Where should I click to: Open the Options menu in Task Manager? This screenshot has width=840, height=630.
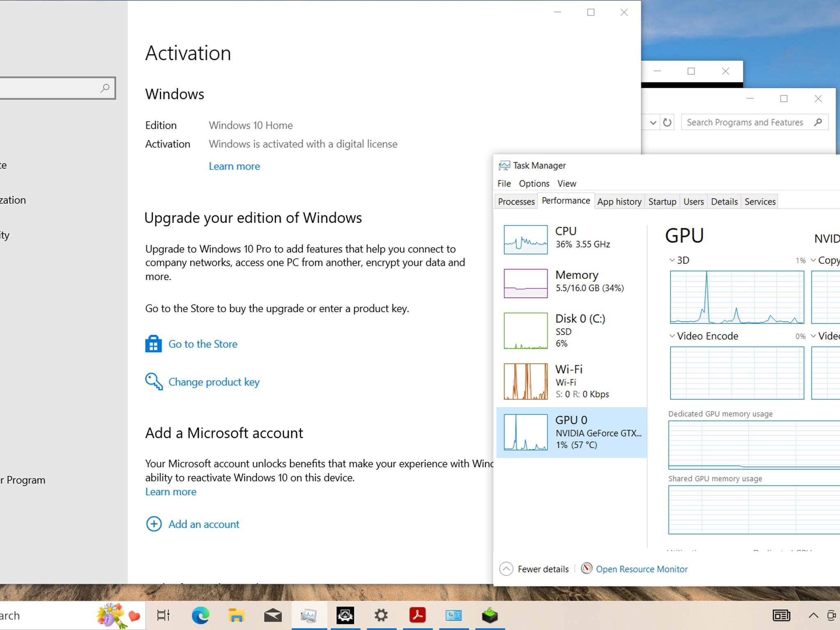[534, 183]
